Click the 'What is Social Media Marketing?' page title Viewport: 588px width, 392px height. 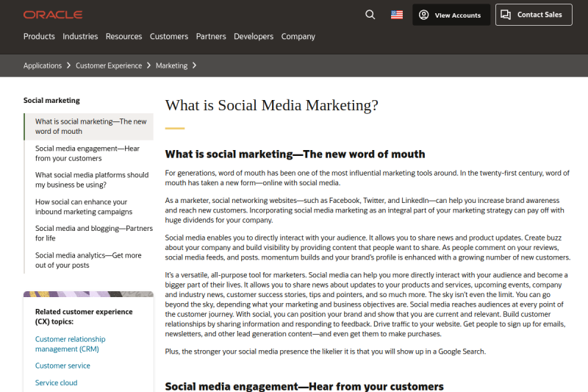[x=271, y=105]
